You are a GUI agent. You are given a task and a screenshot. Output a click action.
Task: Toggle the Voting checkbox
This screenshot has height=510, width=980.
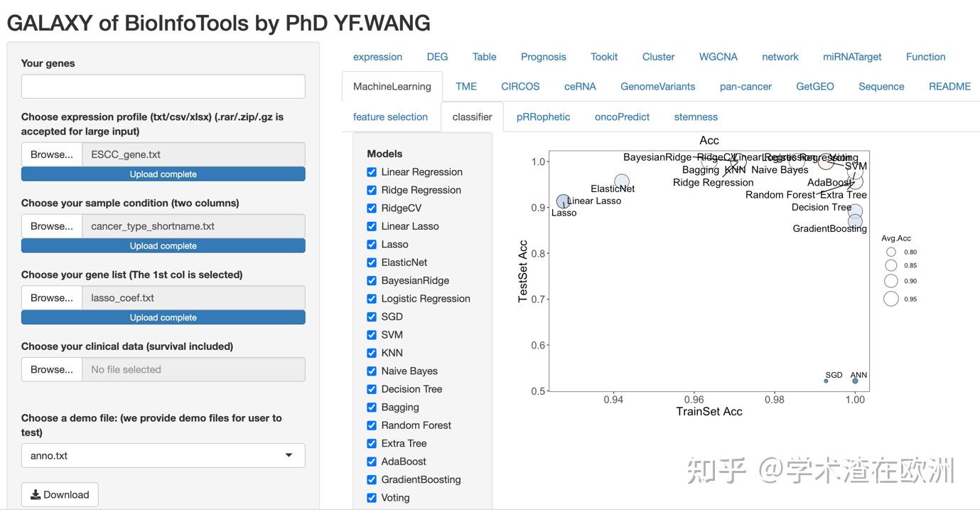tap(372, 497)
